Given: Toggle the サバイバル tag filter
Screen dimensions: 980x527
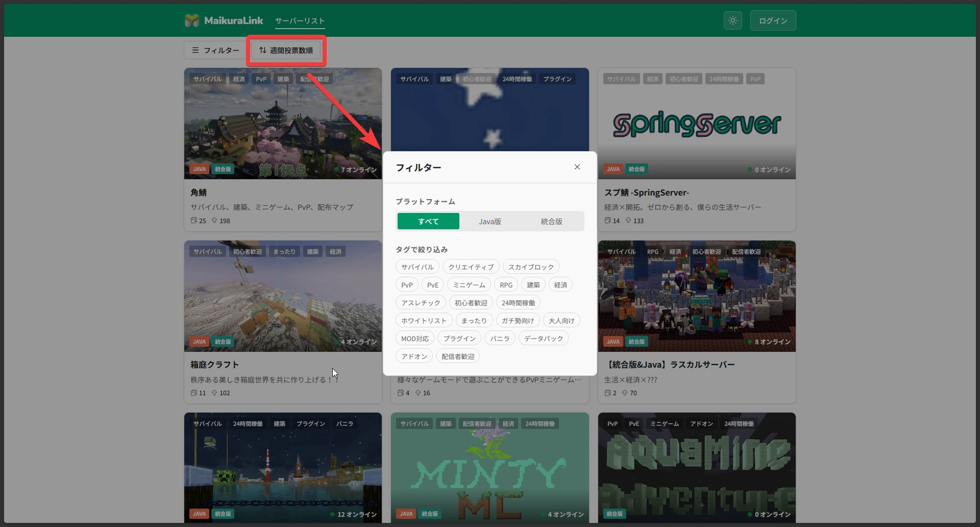Looking at the screenshot, I should 416,267.
